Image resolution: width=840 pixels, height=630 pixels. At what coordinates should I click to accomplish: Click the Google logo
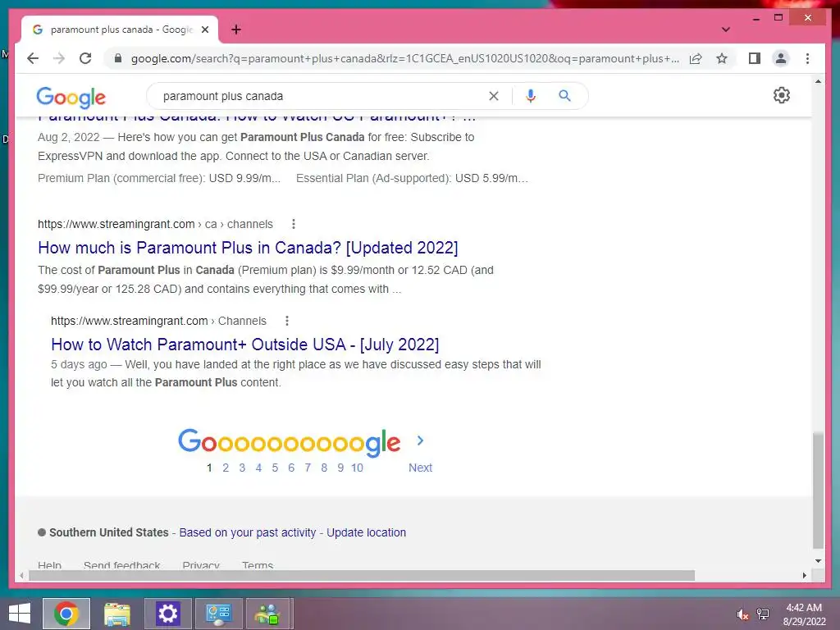click(x=71, y=97)
